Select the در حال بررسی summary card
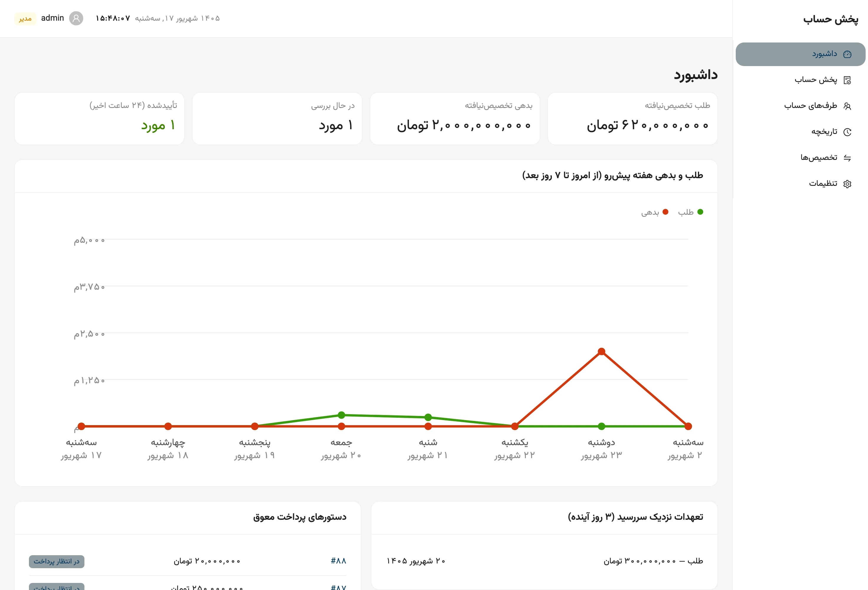The width and height of the screenshot is (868, 590). tap(277, 118)
